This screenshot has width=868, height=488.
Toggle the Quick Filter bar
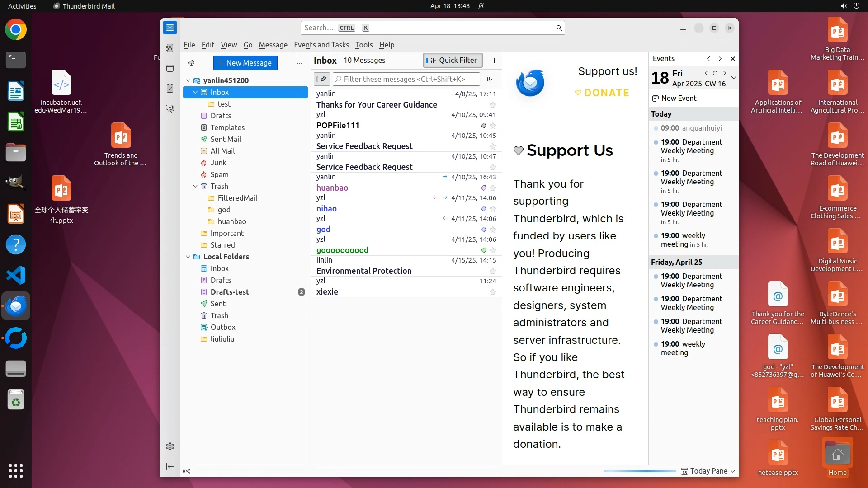[x=453, y=61]
